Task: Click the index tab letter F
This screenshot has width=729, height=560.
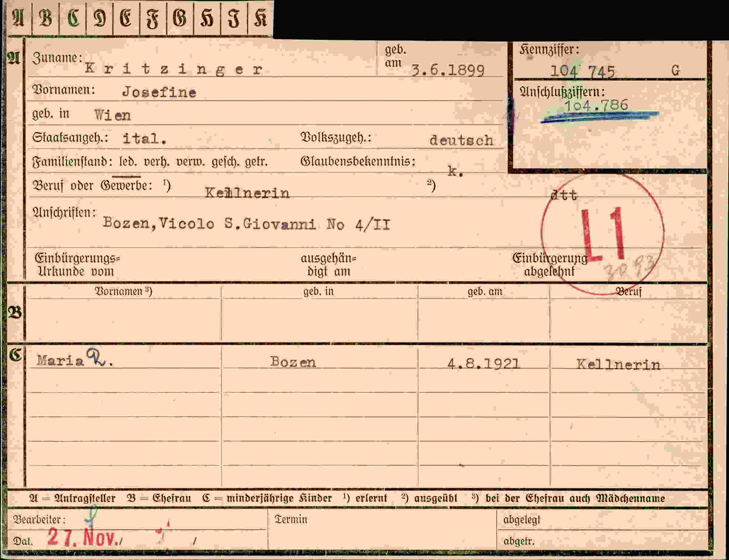Action: coord(153,18)
